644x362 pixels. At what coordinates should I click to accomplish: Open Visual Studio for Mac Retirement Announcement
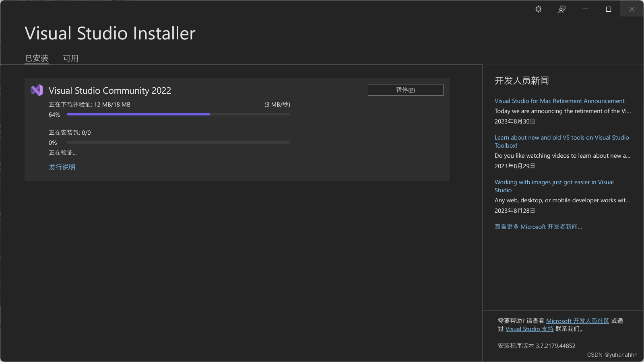(559, 101)
